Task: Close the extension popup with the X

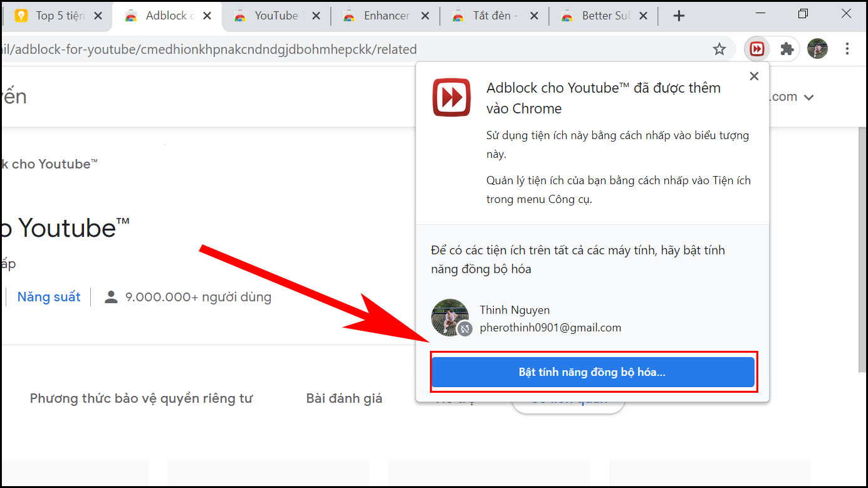Action: coord(754,76)
